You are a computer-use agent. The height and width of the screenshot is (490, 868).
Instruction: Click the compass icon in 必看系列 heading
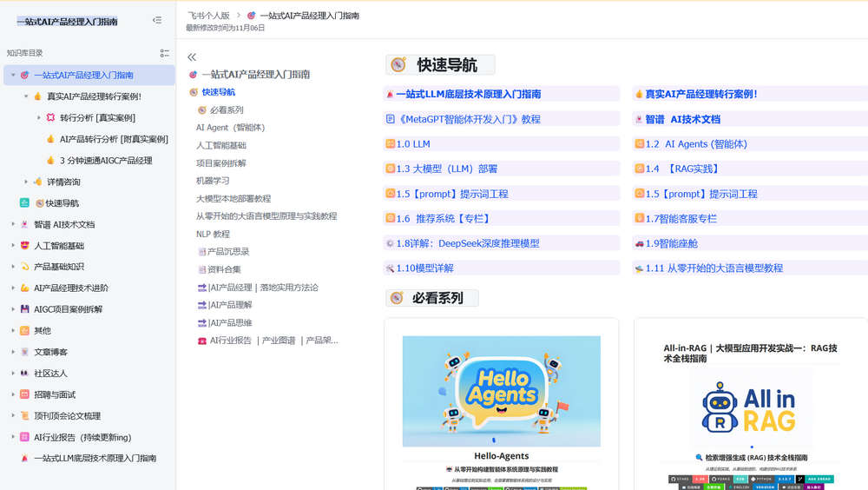(397, 298)
